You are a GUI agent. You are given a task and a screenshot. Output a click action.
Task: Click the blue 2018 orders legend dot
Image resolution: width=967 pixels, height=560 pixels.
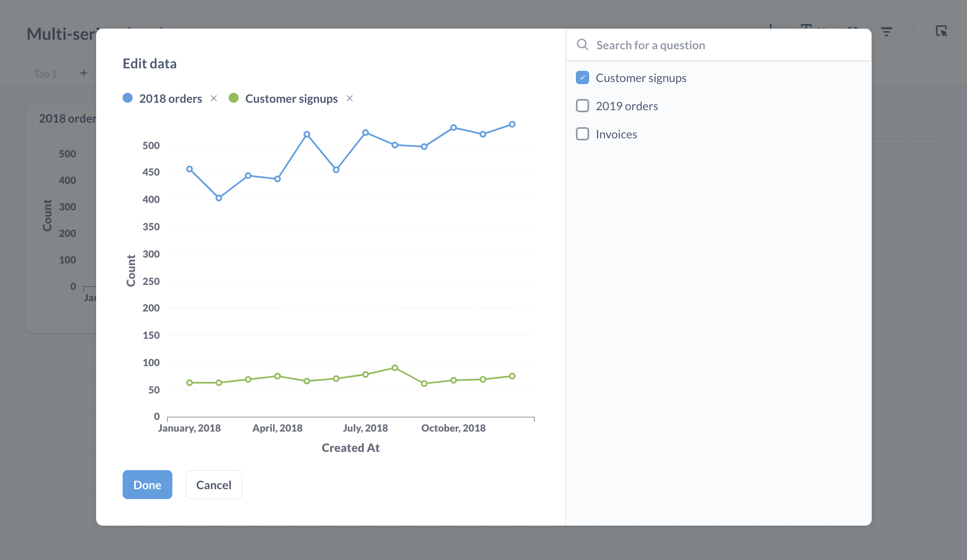[x=128, y=98]
